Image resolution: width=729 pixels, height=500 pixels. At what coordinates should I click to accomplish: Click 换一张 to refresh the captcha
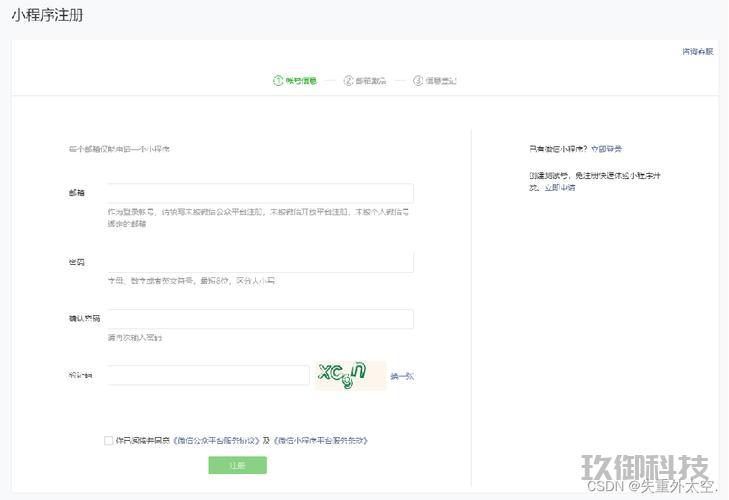coord(402,376)
